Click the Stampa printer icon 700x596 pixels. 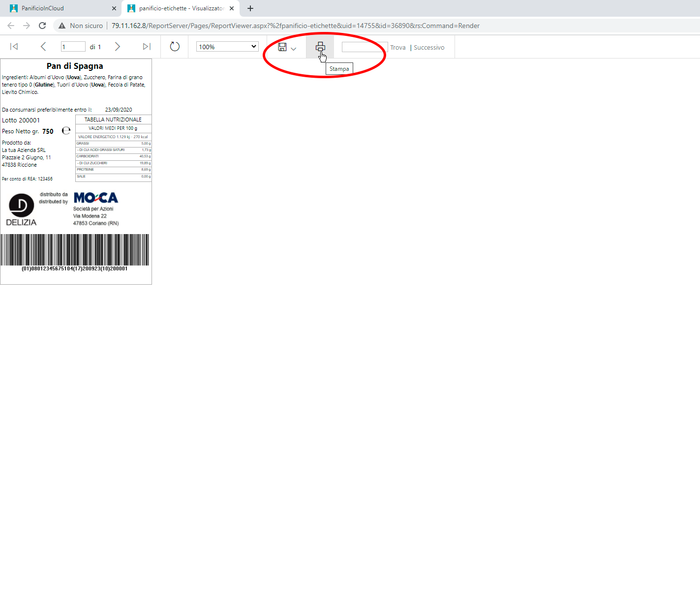point(320,47)
